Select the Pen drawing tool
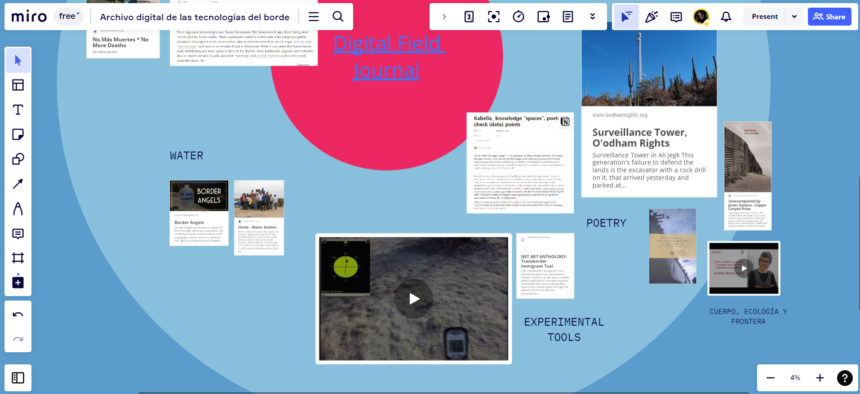 [x=18, y=209]
